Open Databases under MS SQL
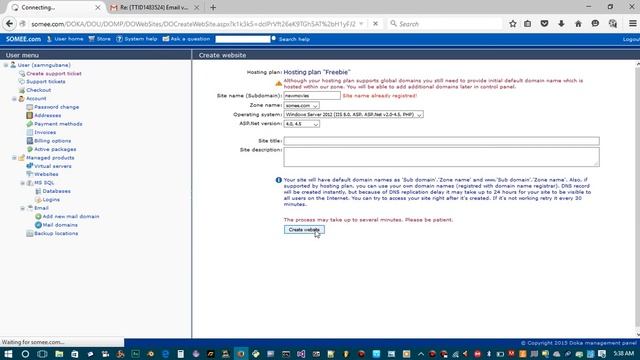 pos(56,191)
